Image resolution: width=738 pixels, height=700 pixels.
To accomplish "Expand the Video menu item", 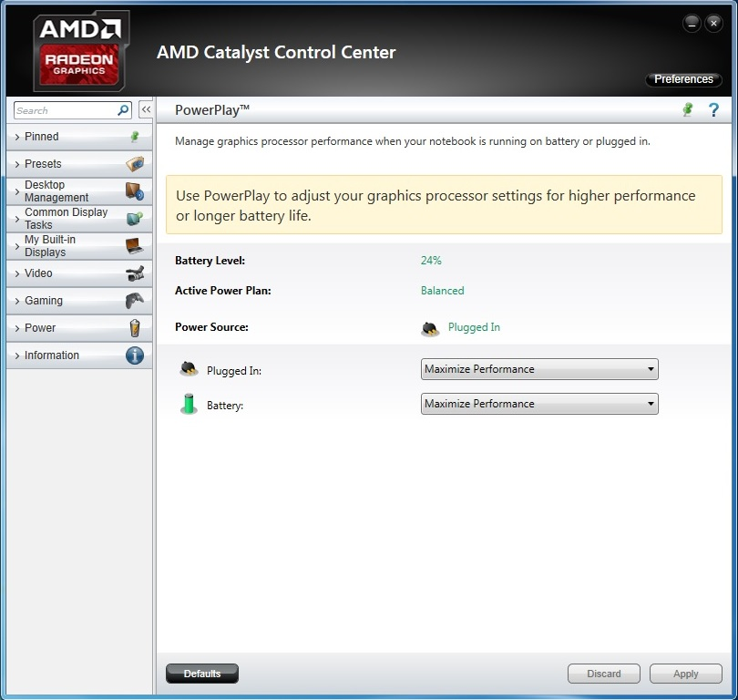I will pos(38,273).
